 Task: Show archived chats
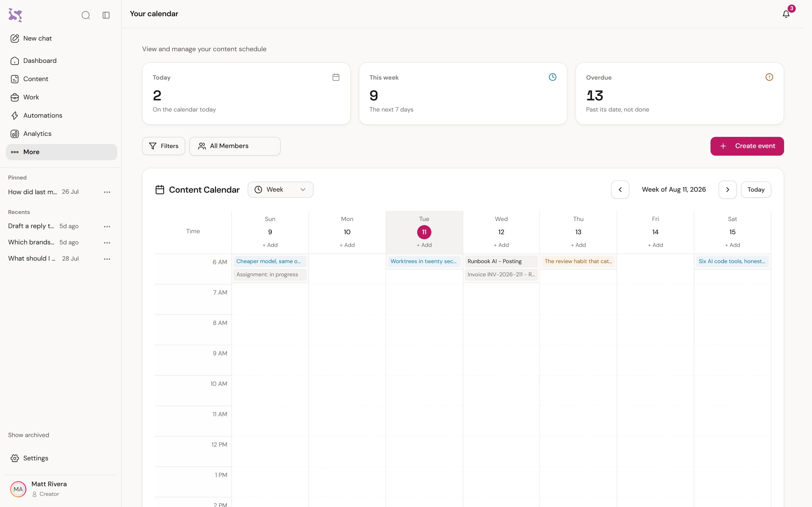pos(28,435)
